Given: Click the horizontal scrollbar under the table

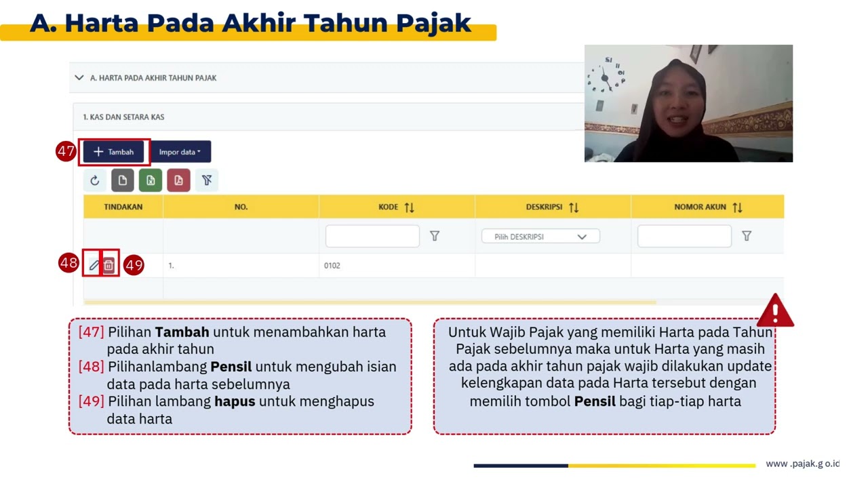Looking at the screenshot, I should pos(370,302).
